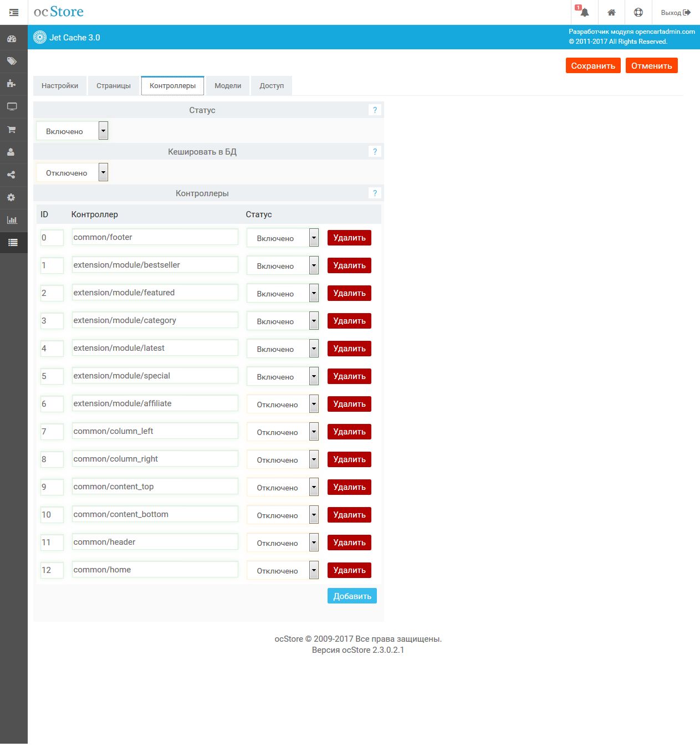Open status dropdown for common/column_left
The width and height of the screenshot is (700, 752).
click(283, 432)
